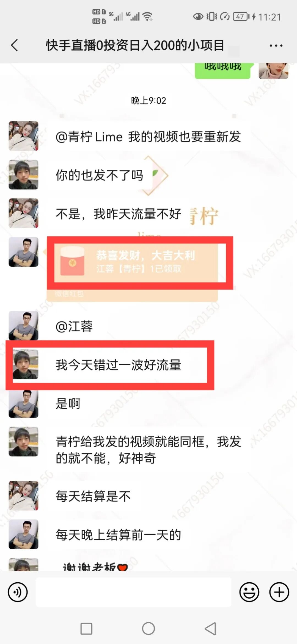Tap the red packet sender's avatar
Image resolution: width=297 pixels, height=644 pixels.
pos(23,251)
